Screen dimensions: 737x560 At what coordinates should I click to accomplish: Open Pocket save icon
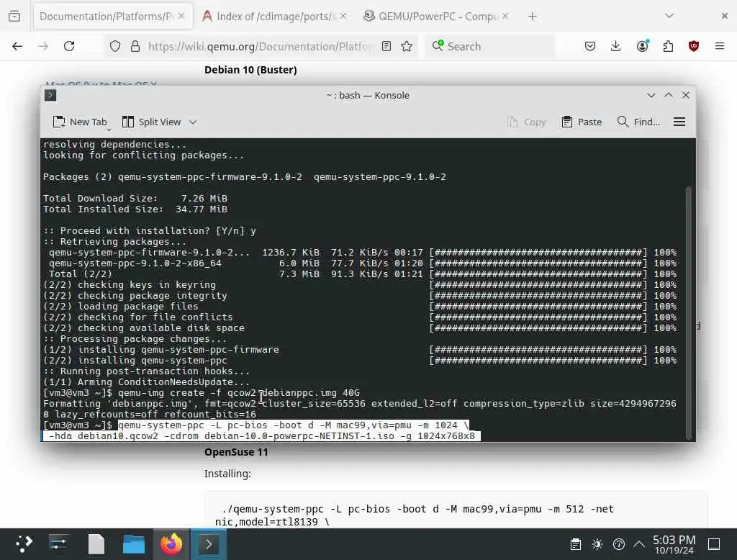tap(590, 46)
